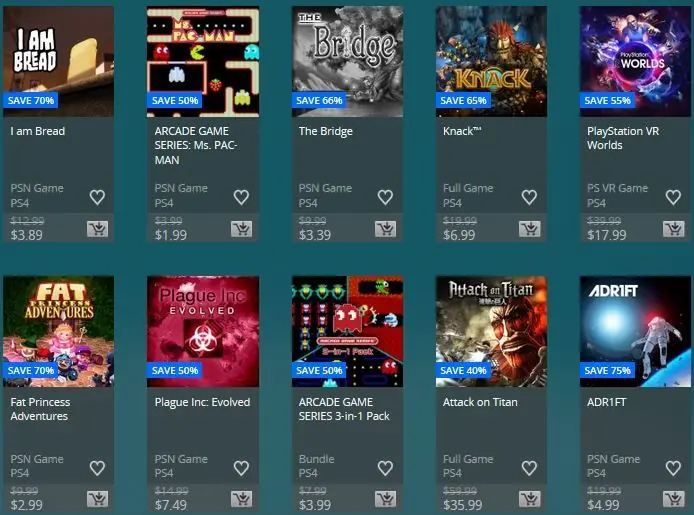Screen dimensions: 694x515
Task: Toggle heart on ARCADE GAME SERIES 3-in-1 Pack
Action: click(x=386, y=468)
